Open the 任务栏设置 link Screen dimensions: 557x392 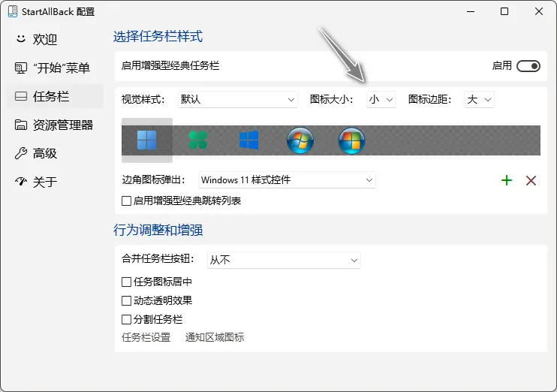click(x=146, y=337)
